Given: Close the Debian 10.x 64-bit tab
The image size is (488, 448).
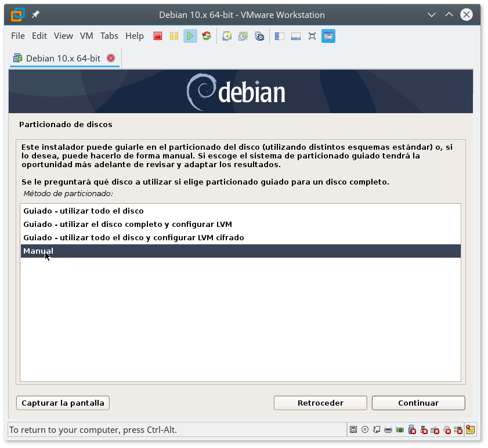Looking at the screenshot, I should point(111,58).
